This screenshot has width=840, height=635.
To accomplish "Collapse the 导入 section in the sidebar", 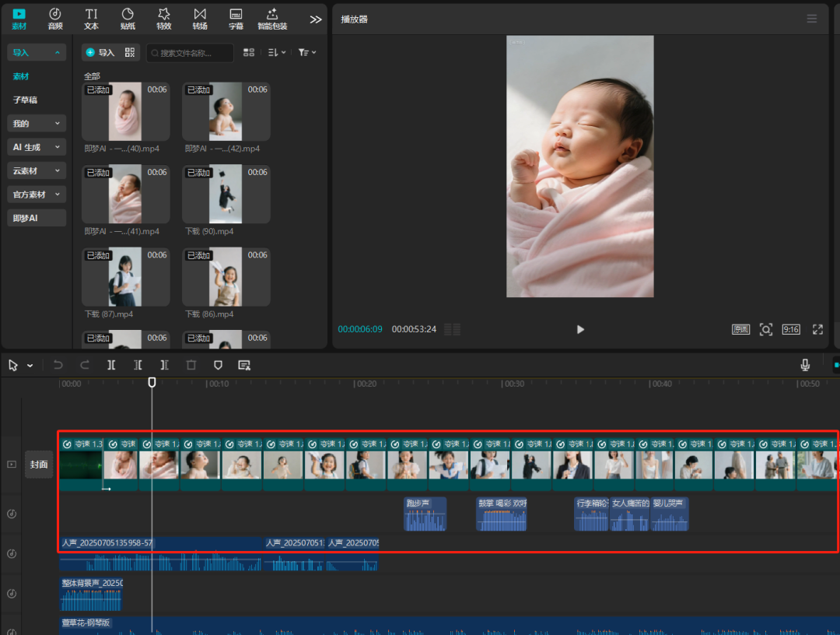I will pos(37,52).
